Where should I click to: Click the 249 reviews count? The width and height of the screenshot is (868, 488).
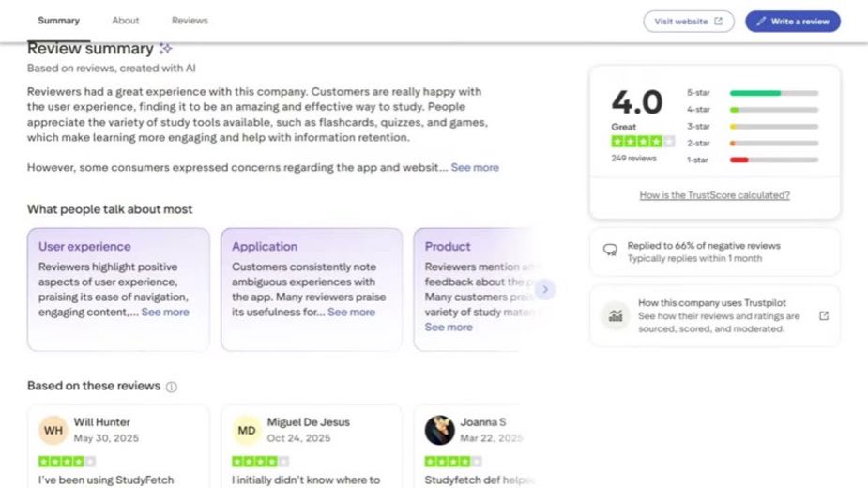[633, 158]
